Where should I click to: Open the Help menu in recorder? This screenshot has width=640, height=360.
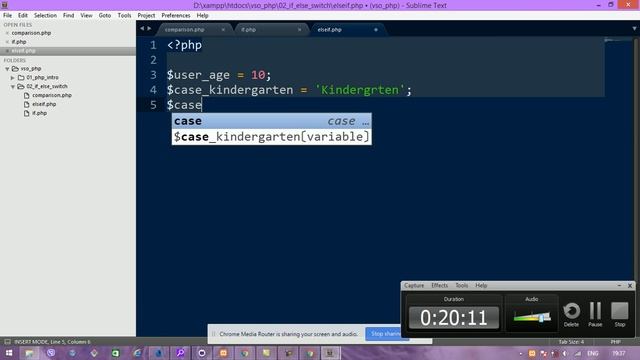coord(481,286)
